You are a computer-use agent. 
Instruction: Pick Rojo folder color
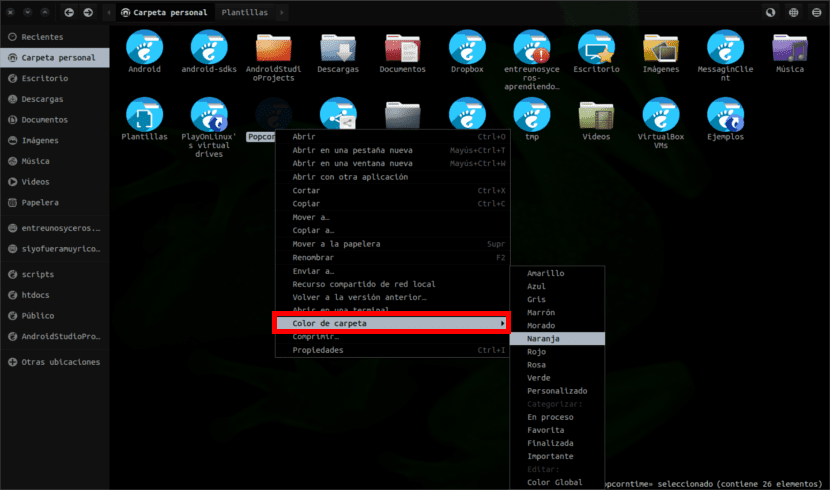click(557, 352)
